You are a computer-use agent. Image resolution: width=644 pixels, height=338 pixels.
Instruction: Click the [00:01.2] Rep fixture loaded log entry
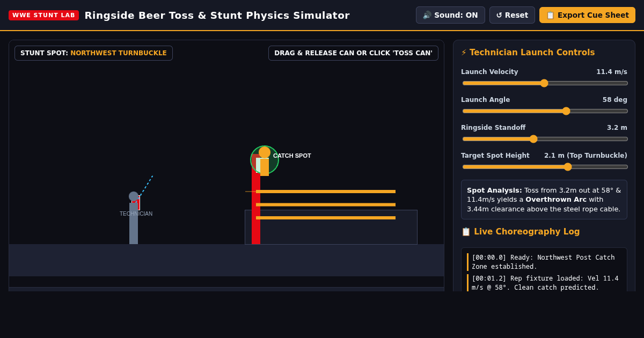(545, 283)
